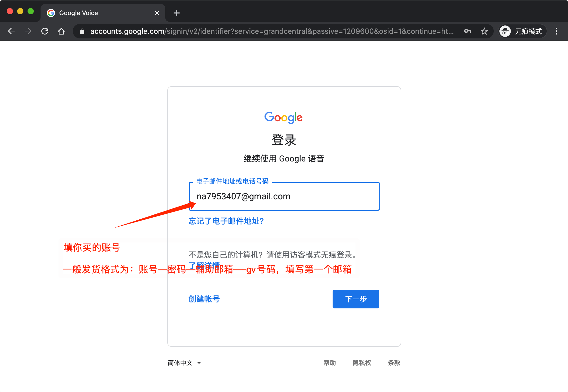Image resolution: width=568 pixels, height=392 pixels.
Task: Click the 了解详情 link
Action: 204,265
